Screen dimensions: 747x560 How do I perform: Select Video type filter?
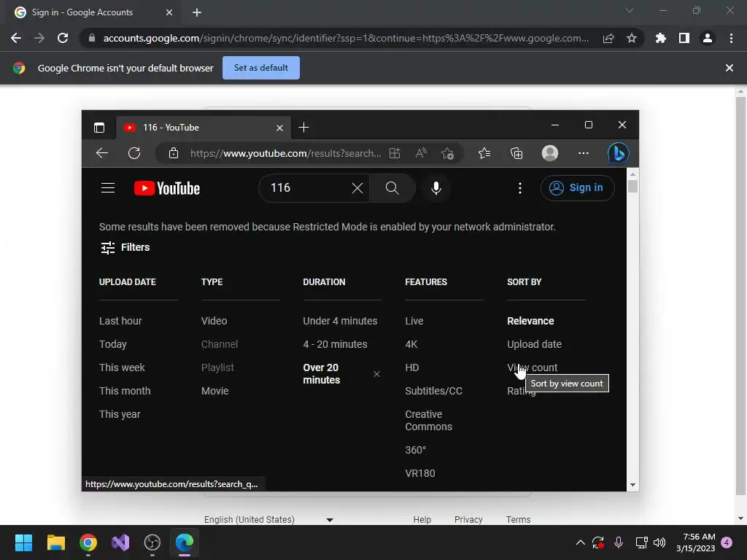(x=214, y=321)
